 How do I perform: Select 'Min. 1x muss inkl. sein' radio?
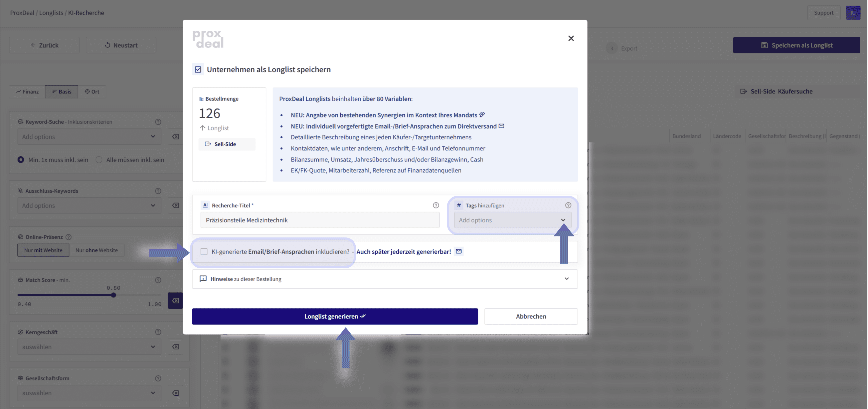pyautogui.click(x=21, y=160)
